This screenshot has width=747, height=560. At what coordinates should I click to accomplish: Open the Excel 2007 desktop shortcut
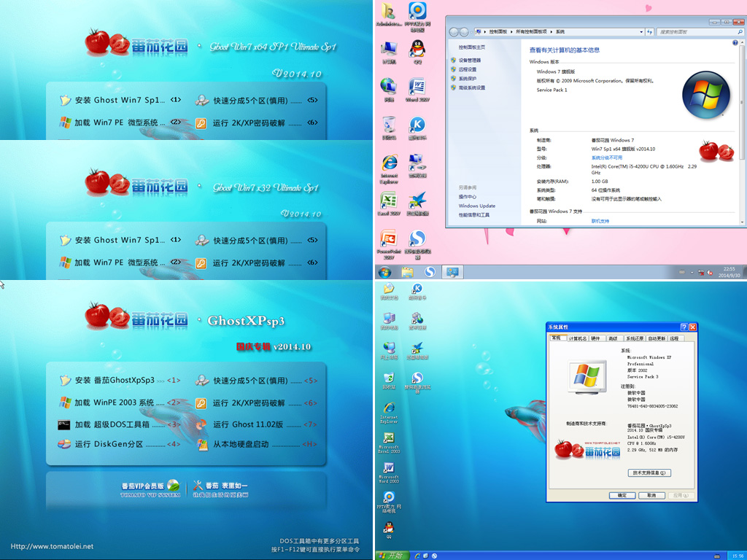(x=389, y=204)
